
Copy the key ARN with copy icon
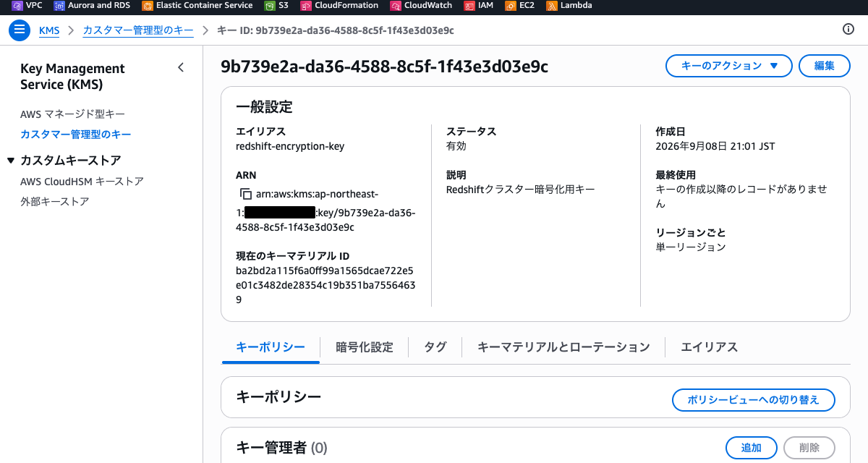(x=245, y=195)
